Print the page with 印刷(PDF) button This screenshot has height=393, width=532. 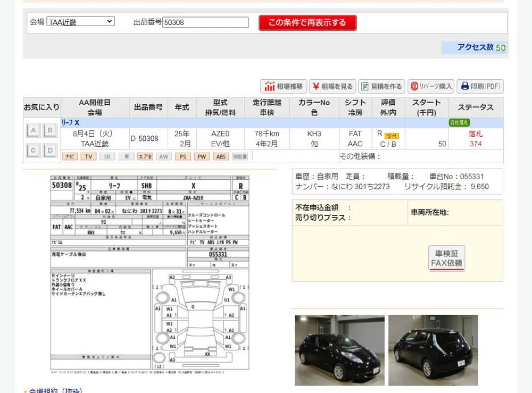pos(480,86)
